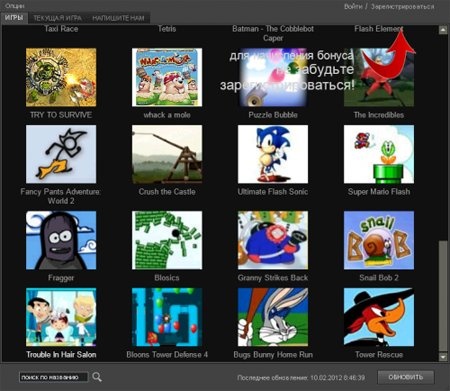Open the Опции menu

click(x=14, y=6)
